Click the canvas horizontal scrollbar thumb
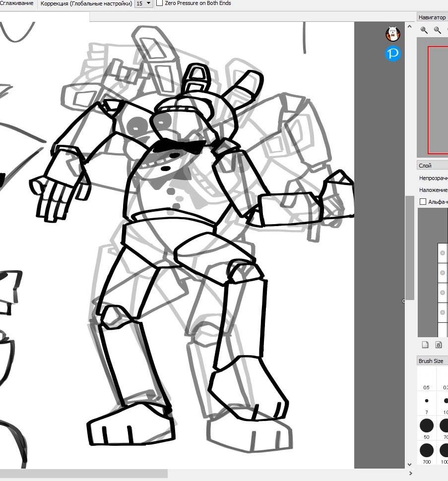Viewport: 448px width, 481px height. coord(84,474)
